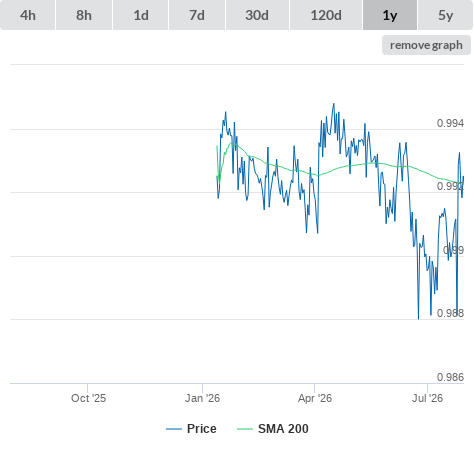474x455 pixels.
Task: Click the 0.988 y-axis gridline label
Action: [x=450, y=313]
